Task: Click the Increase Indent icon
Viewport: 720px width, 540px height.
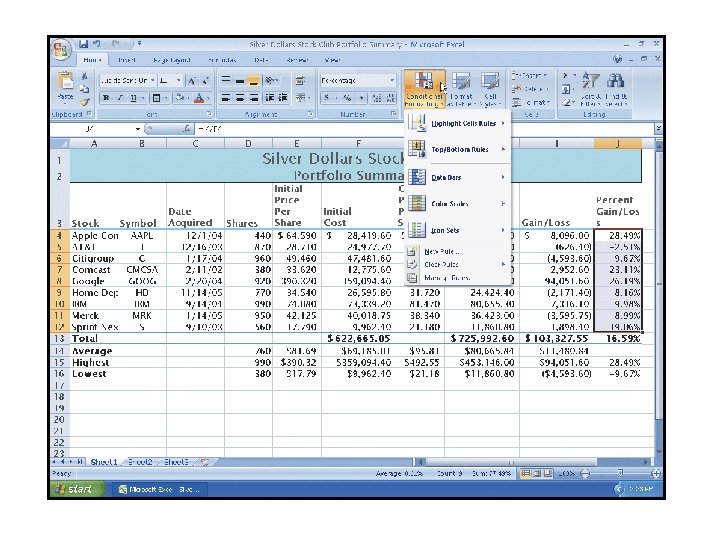Action: point(283,98)
